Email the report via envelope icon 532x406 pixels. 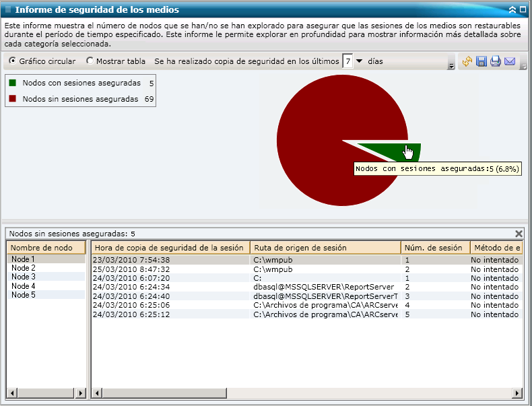point(510,61)
